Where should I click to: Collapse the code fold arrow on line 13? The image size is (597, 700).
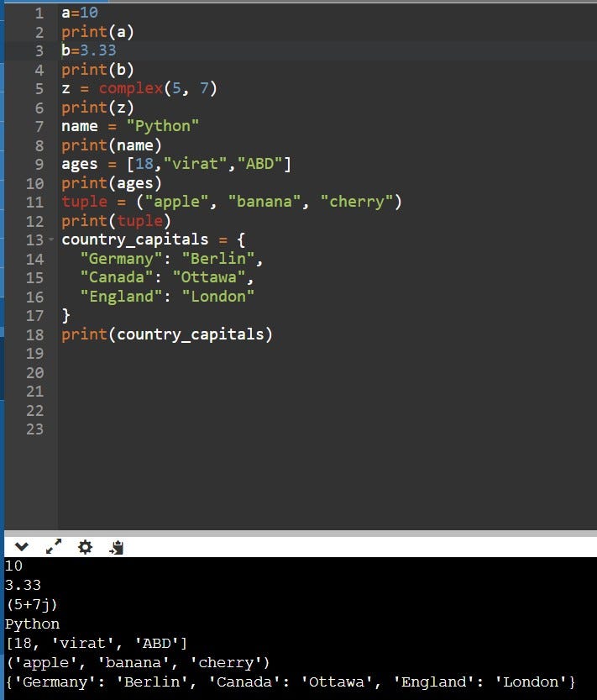(x=51, y=239)
